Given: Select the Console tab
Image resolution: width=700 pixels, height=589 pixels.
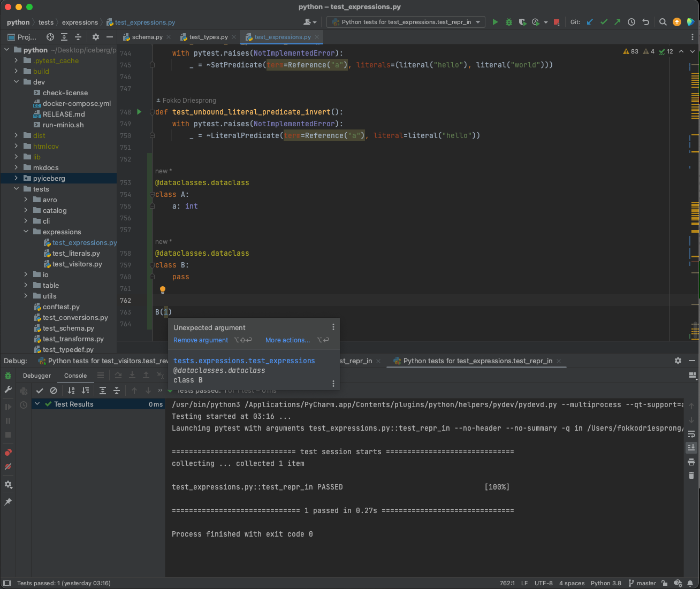Looking at the screenshot, I should (x=75, y=376).
